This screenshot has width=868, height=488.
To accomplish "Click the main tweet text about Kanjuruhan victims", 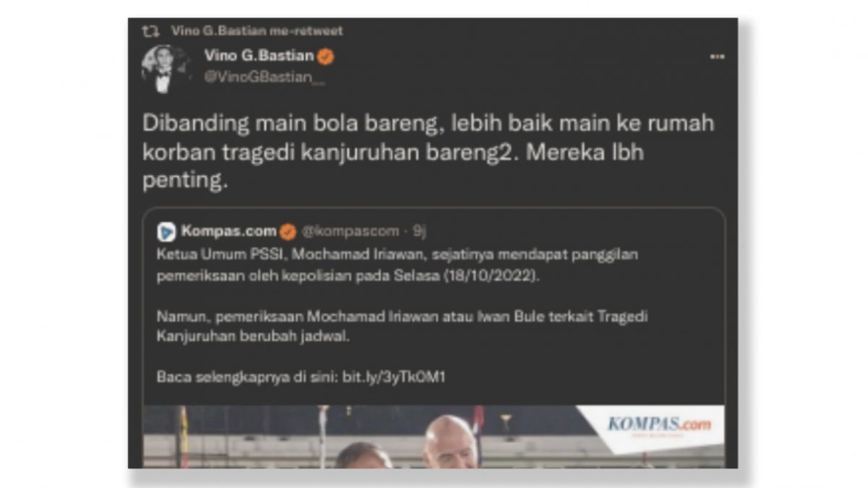I will pyautogui.click(x=427, y=152).
